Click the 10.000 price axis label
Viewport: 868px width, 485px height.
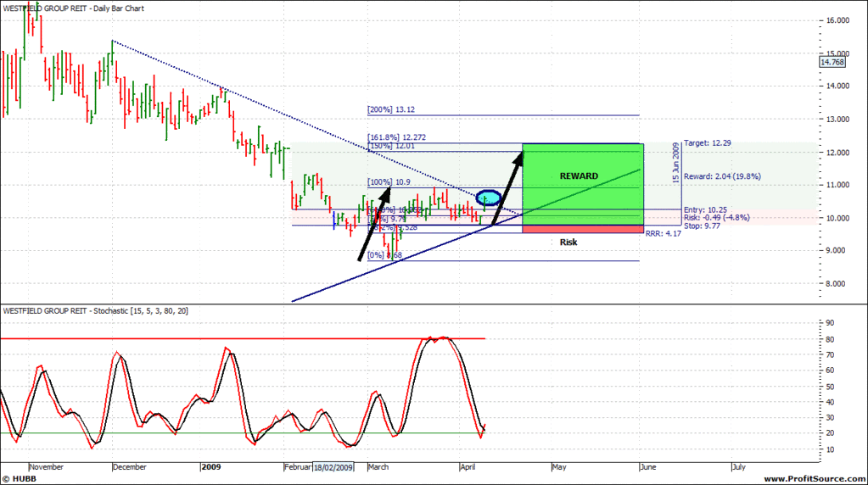click(837, 218)
